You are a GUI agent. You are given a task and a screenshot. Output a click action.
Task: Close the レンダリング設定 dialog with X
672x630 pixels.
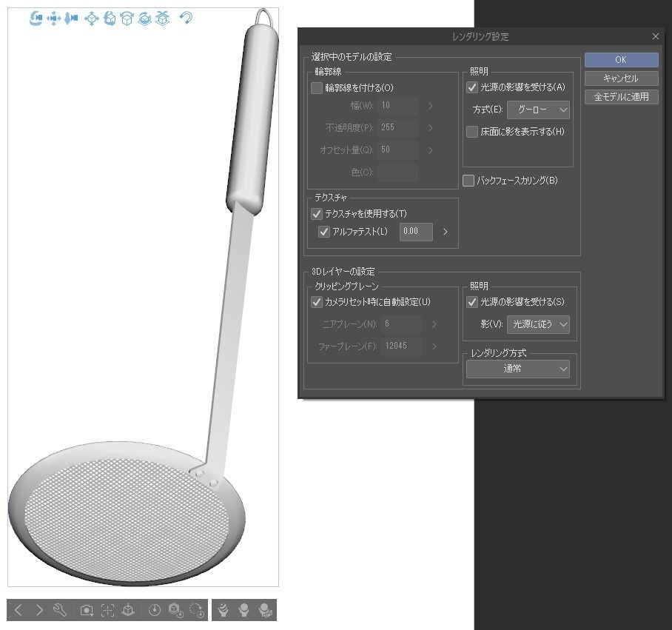pyautogui.click(x=655, y=36)
